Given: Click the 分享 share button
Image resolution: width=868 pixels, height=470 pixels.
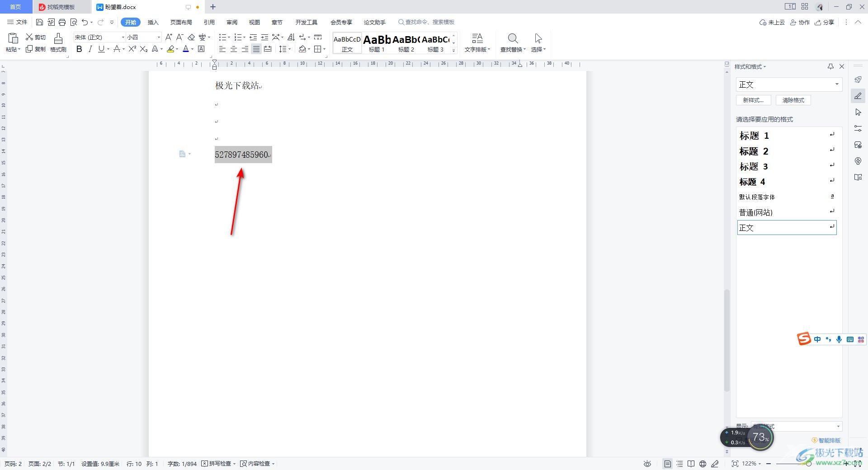Looking at the screenshot, I should pyautogui.click(x=824, y=22).
